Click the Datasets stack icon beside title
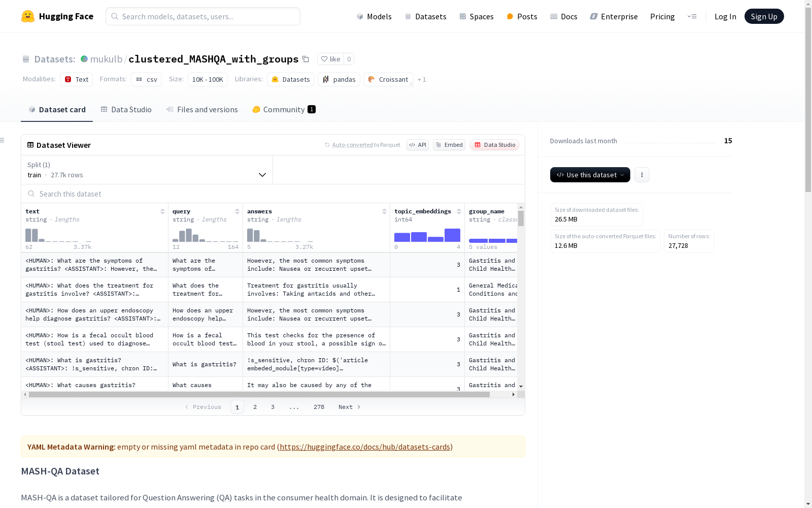The image size is (812, 508). [x=26, y=59]
